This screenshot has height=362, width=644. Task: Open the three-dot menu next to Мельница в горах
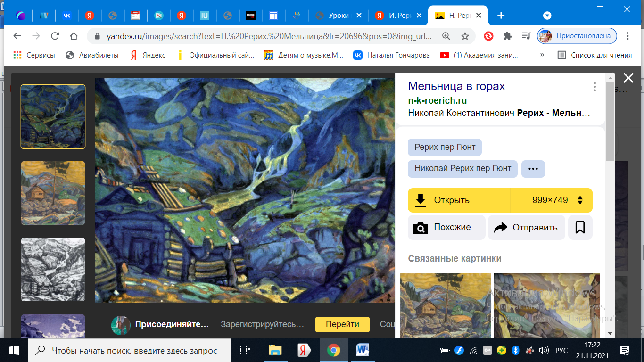click(x=595, y=87)
